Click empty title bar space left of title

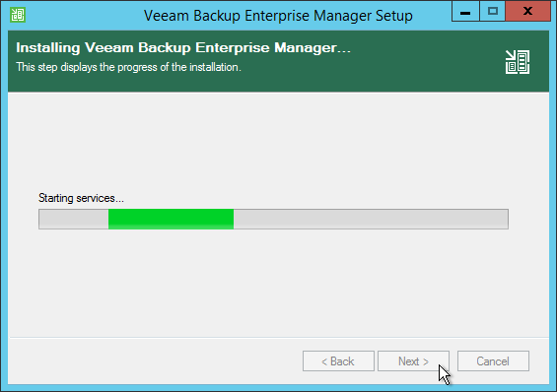pyautogui.click(x=84, y=15)
